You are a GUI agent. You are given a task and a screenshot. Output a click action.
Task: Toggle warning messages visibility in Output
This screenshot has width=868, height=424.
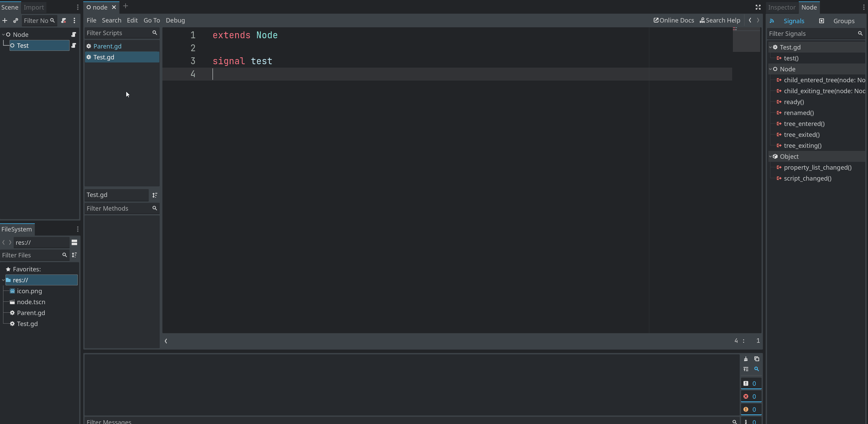[x=751, y=409]
